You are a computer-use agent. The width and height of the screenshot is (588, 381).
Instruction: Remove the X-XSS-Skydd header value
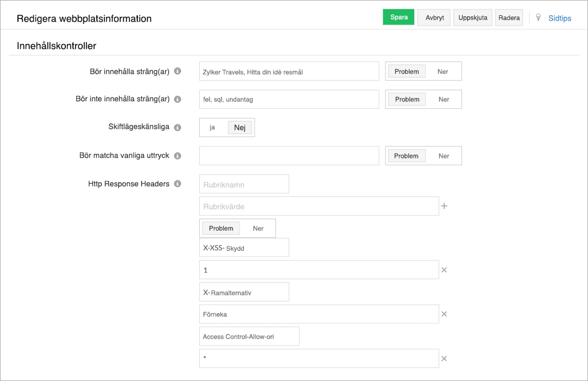tap(444, 269)
